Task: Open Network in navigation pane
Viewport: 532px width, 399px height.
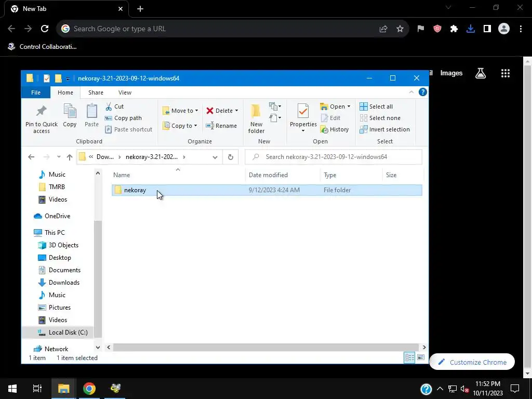Action: (x=56, y=349)
